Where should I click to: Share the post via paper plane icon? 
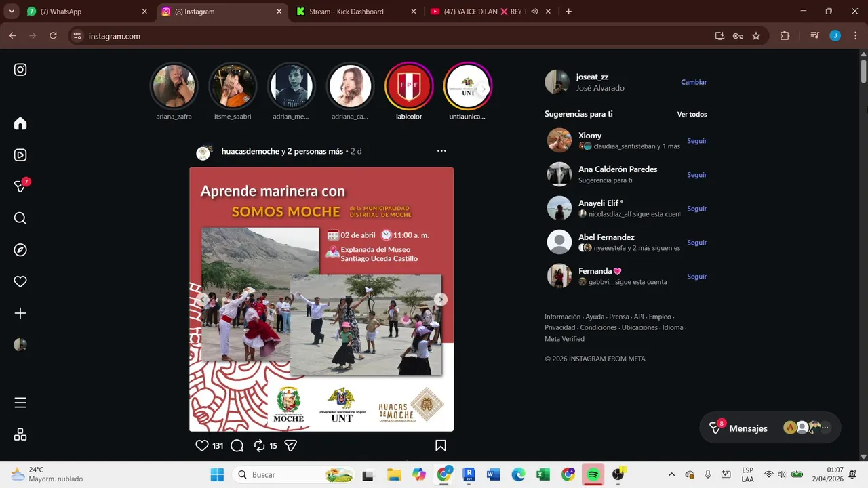click(290, 445)
